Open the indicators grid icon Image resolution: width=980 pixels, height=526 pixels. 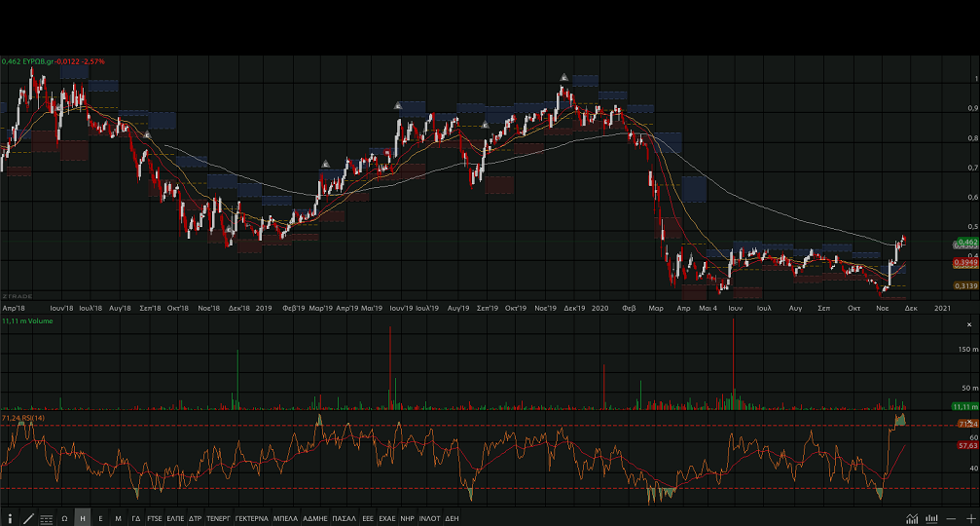(x=46, y=518)
